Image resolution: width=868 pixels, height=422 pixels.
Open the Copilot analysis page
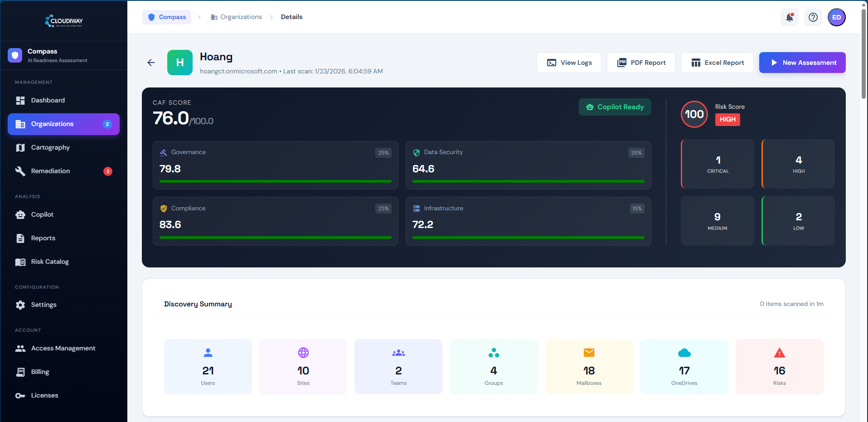63,215
